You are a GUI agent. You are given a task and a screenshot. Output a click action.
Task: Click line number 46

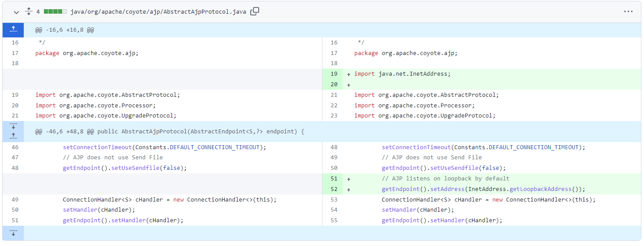[15, 147]
